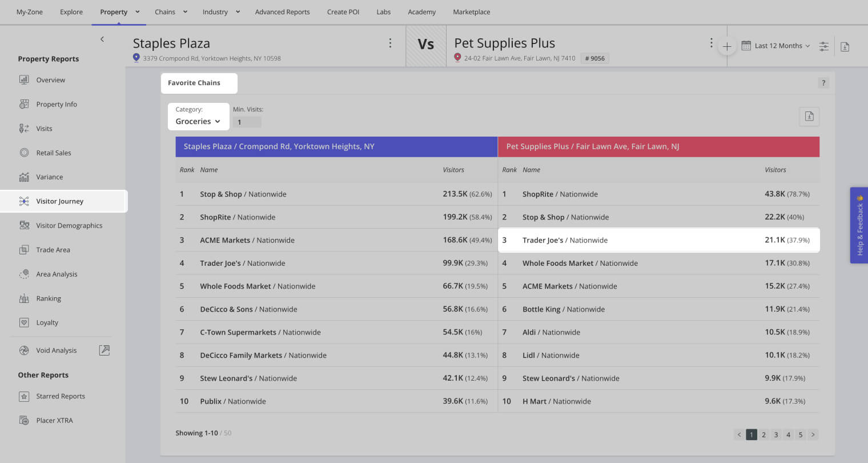The height and width of the screenshot is (463, 868).
Task: Download the Favorite Chains table
Action: (809, 117)
